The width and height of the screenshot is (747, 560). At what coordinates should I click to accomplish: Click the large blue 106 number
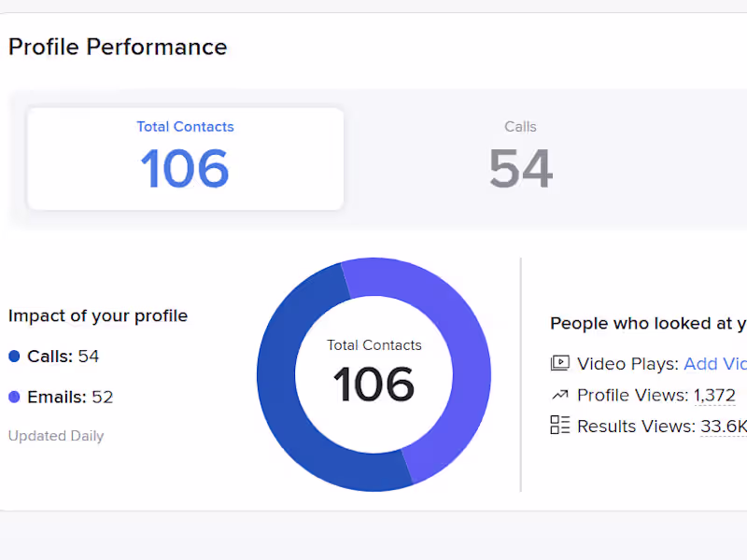pos(185,169)
